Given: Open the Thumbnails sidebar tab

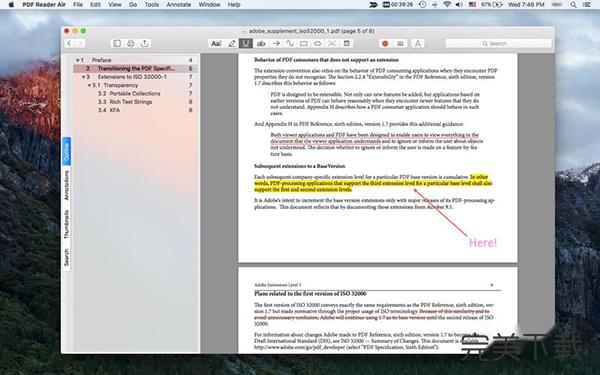Looking at the screenshot, I should pyautogui.click(x=66, y=225).
